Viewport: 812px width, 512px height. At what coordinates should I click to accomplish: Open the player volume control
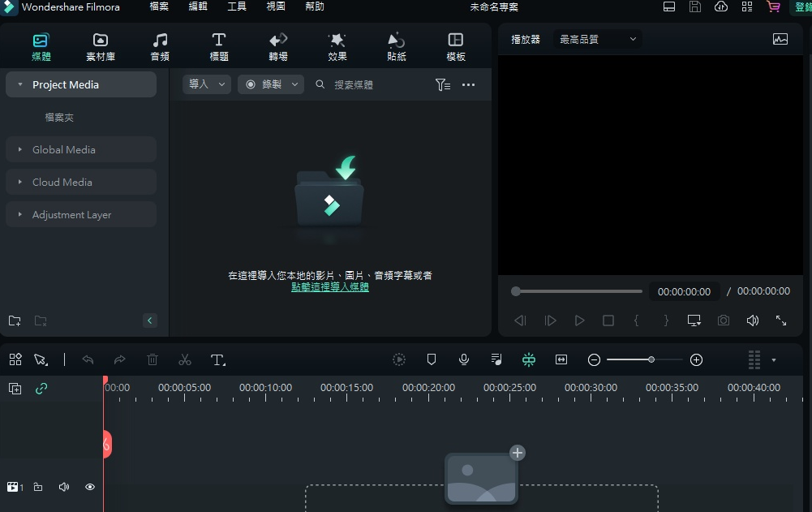coord(753,321)
